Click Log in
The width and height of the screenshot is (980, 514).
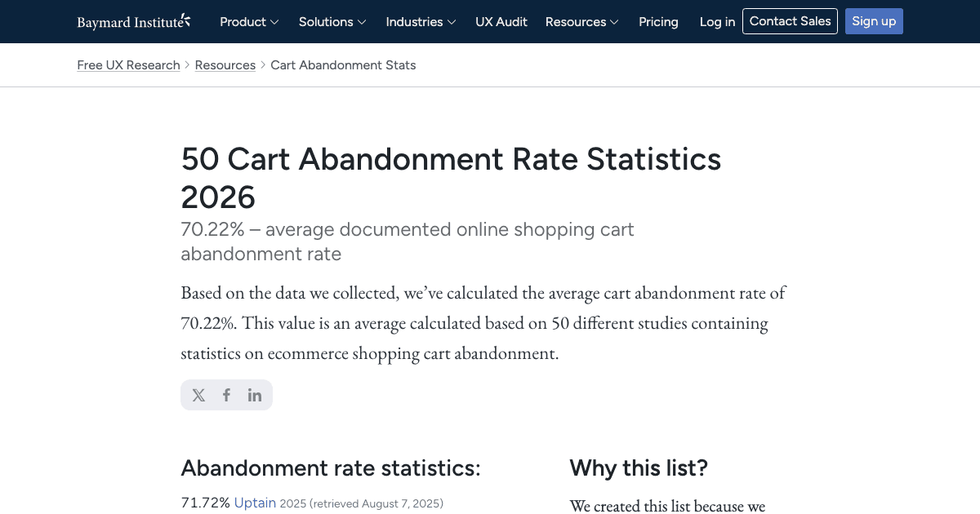point(717,22)
